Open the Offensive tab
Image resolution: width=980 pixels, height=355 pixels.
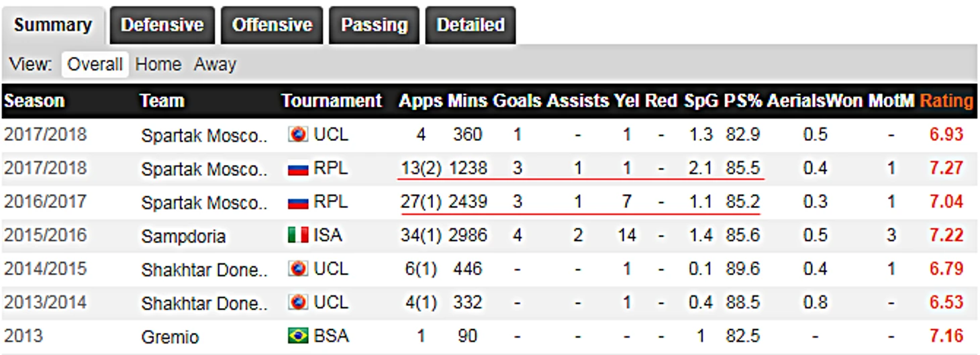(x=272, y=26)
